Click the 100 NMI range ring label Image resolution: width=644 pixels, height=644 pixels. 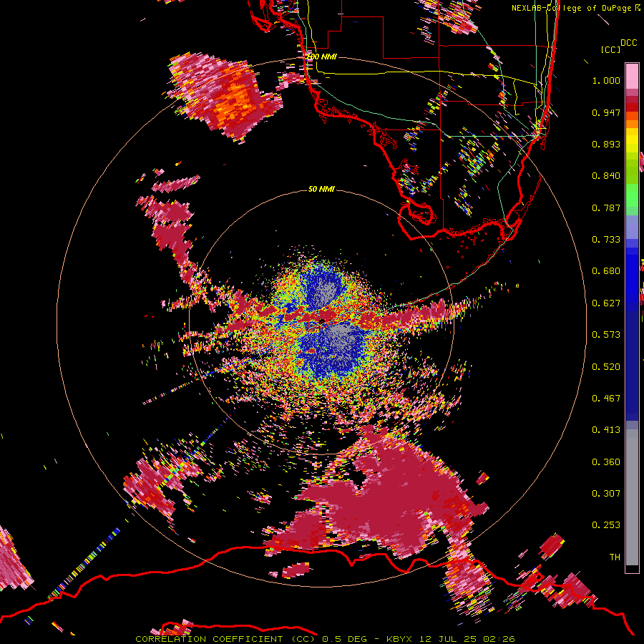pos(323,57)
